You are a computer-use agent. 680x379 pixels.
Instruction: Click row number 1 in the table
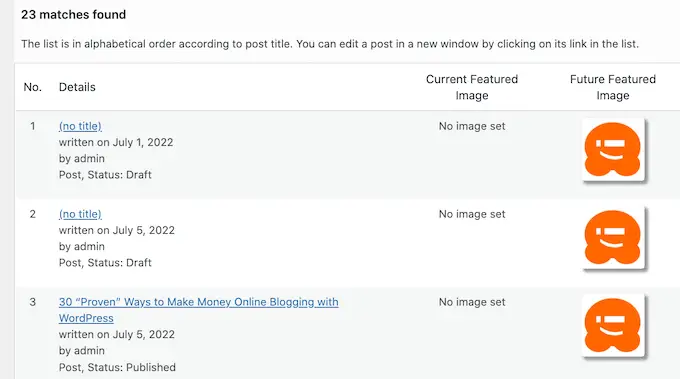point(33,126)
